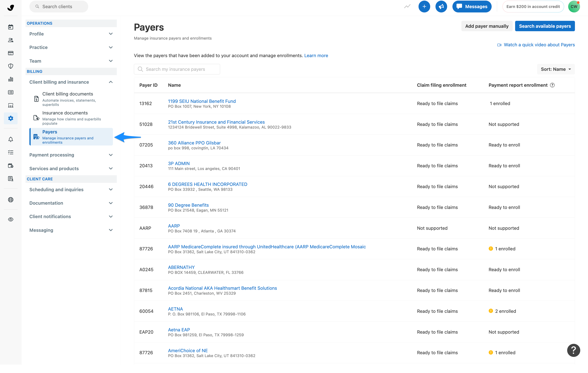Viewport: 588px width, 373px height.
Task: Open 6 DEGREES HEALTH INCORPORATED payer
Action: coord(208,184)
